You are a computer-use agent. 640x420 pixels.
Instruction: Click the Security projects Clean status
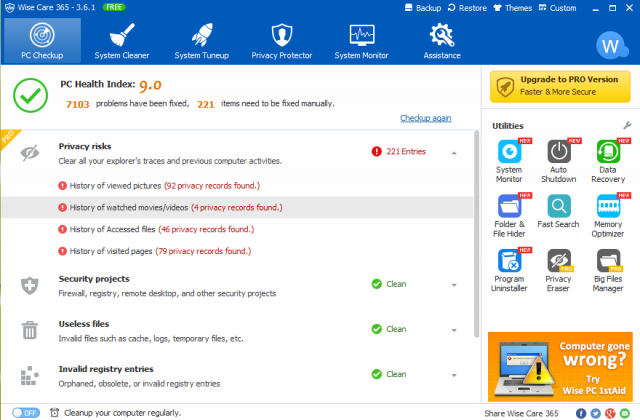396,284
